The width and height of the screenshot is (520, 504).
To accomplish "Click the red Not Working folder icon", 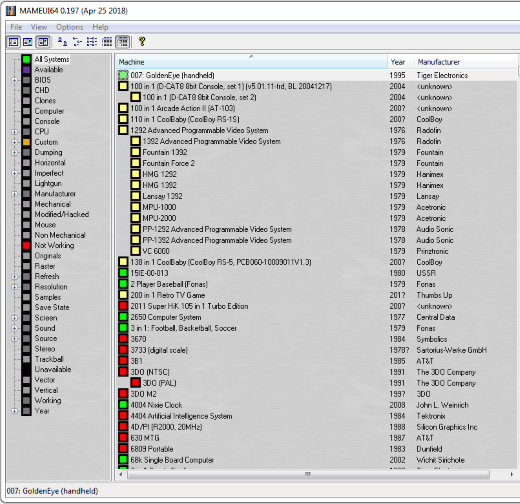I will tap(26, 245).
